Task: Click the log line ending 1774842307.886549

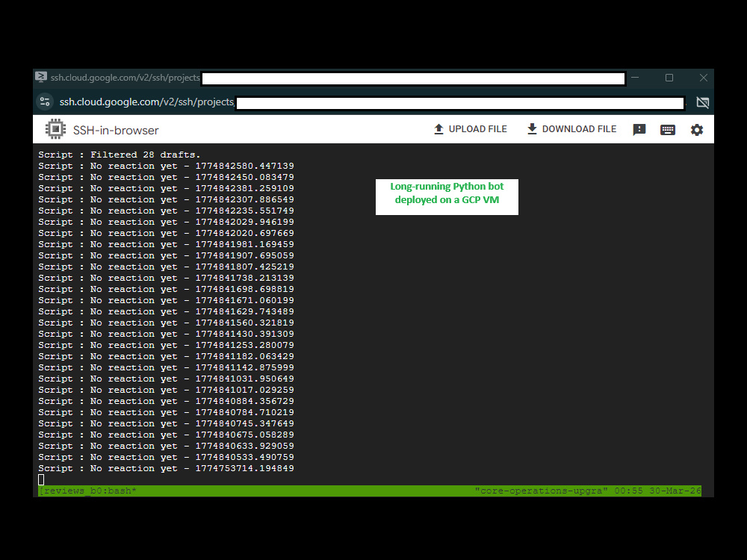Action: click(x=167, y=199)
